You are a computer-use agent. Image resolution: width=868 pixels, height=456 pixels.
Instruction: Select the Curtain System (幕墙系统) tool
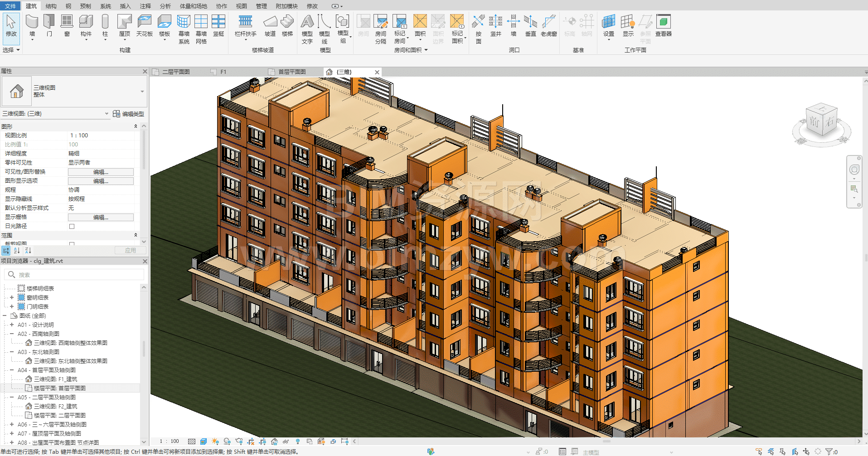pyautogui.click(x=184, y=29)
